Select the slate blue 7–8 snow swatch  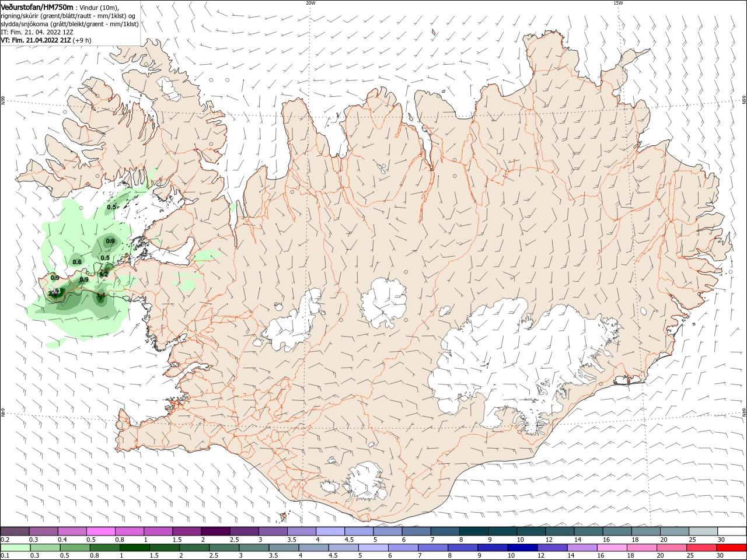pos(445,531)
